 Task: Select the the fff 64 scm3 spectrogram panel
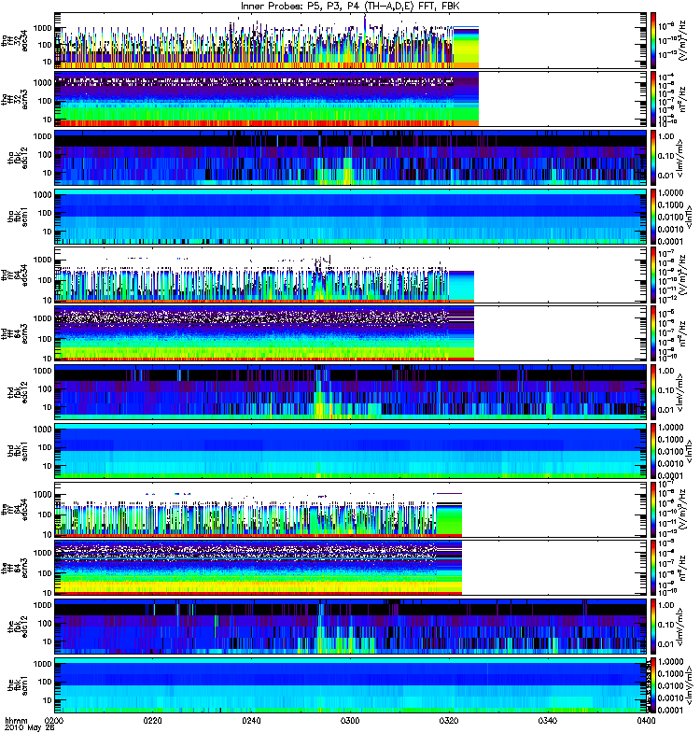pos(351,568)
